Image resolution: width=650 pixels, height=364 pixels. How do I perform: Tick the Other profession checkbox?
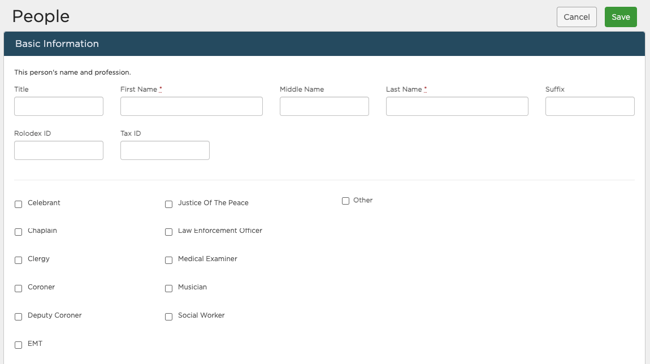(x=346, y=201)
